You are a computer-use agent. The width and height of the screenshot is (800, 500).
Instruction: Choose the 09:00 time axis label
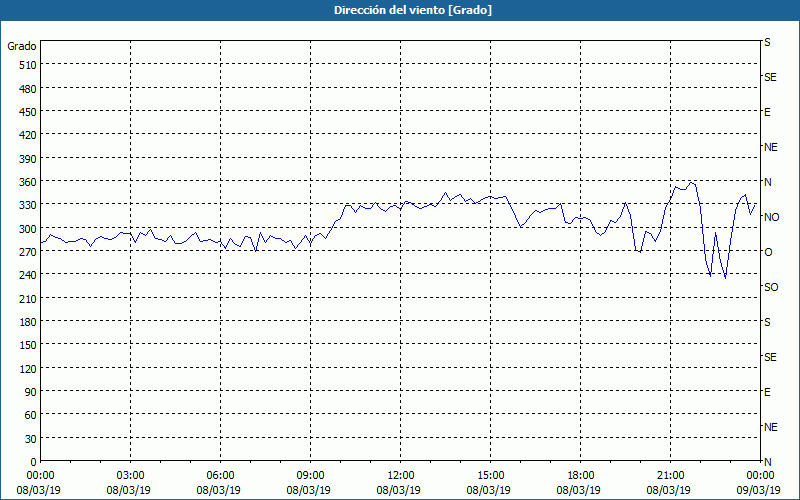[x=310, y=476]
